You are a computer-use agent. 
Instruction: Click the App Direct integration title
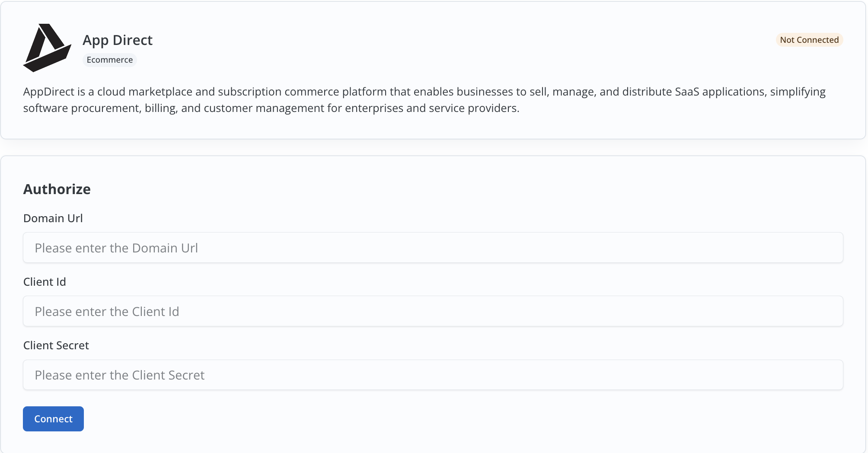click(x=118, y=40)
